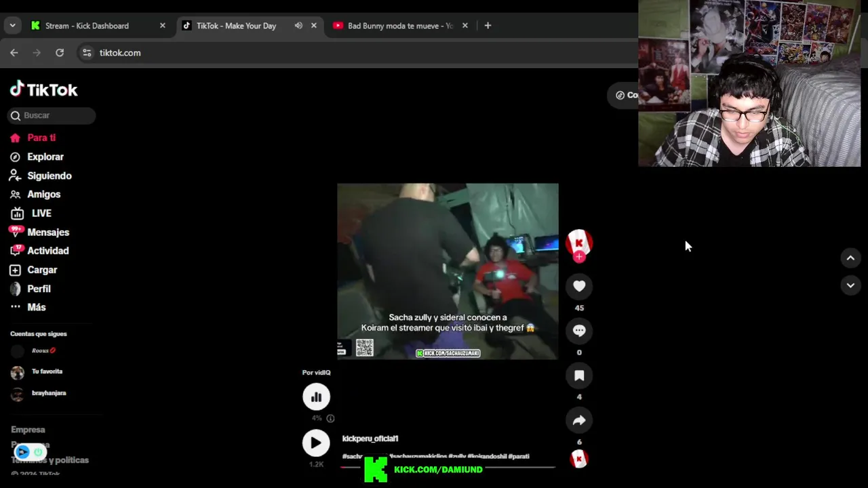Share the video with the arrow icon
The width and height of the screenshot is (868, 488).
[579, 420]
